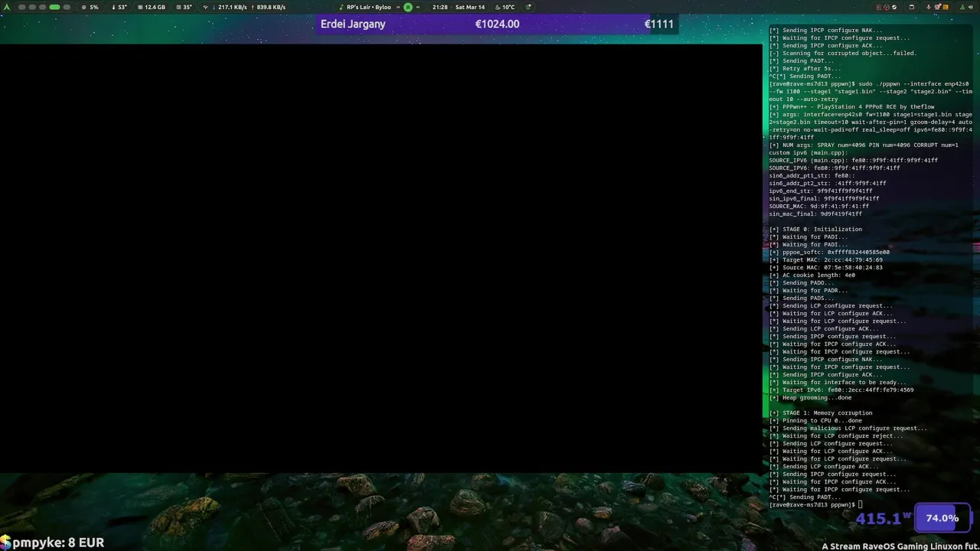
Task: Click the 'AC cookie length: 4e0' line
Action: pyautogui.click(x=812, y=275)
